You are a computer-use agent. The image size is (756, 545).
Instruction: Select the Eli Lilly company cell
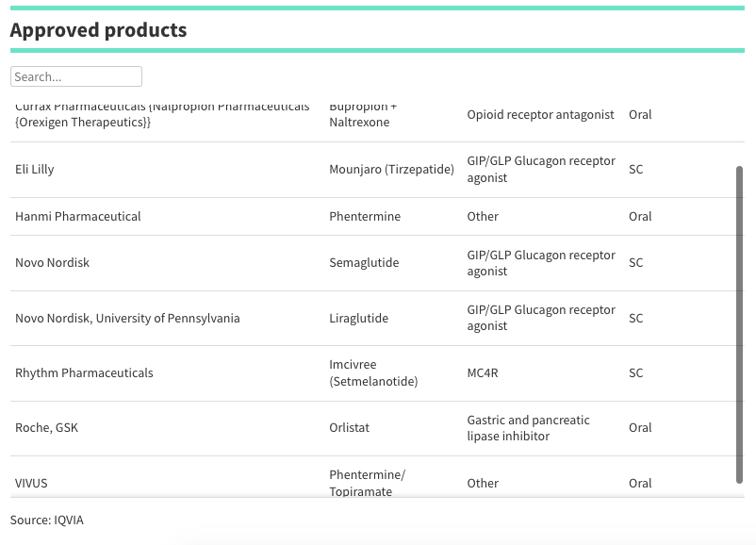pyautogui.click(x=35, y=170)
